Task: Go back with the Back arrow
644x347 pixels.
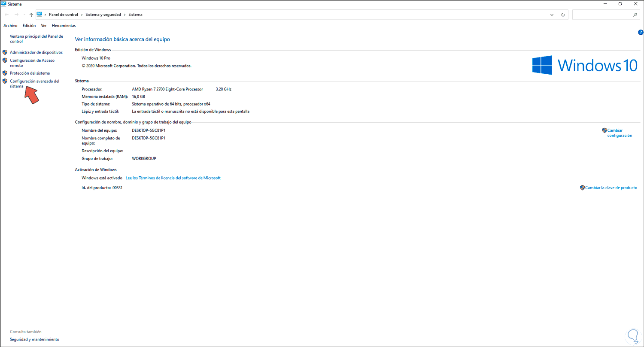Action: pyautogui.click(x=6, y=15)
